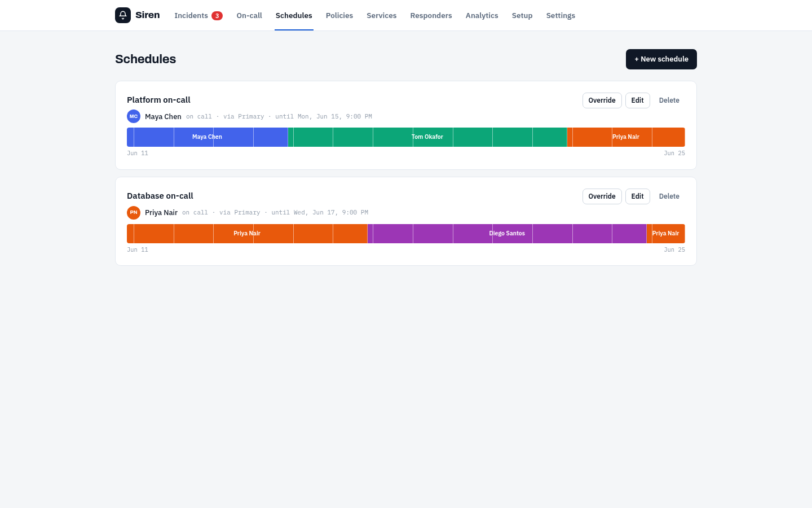812x508 pixels.
Task: Delete the Database on-call schedule
Action: point(669,196)
